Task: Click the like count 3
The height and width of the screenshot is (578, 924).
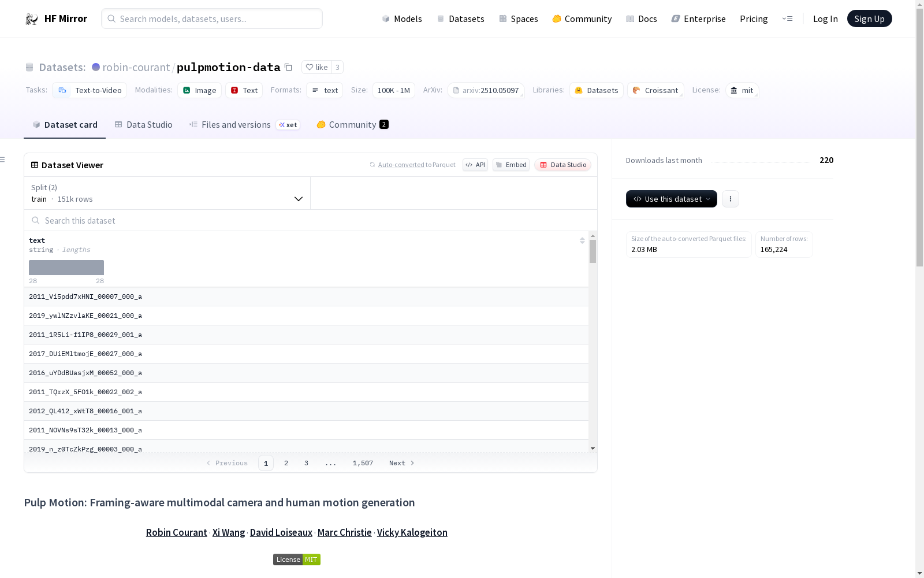Action: pyautogui.click(x=337, y=67)
